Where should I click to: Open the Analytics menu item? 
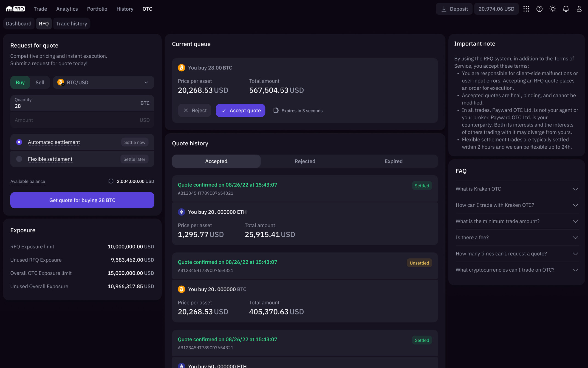point(67,9)
